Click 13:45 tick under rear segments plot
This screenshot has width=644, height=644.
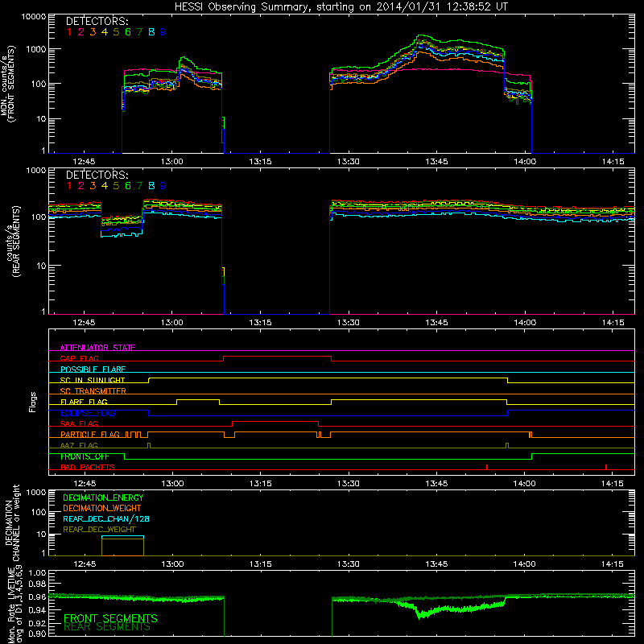point(436,323)
